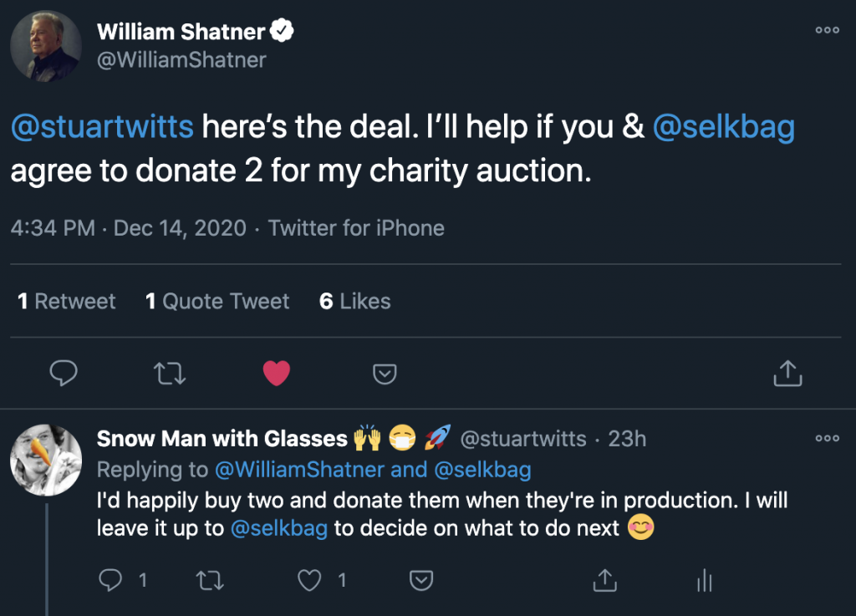Screen dimensions: 856x616
Task: Click pocket icon on the reply tweet
Action: click(x=420, y=579)
